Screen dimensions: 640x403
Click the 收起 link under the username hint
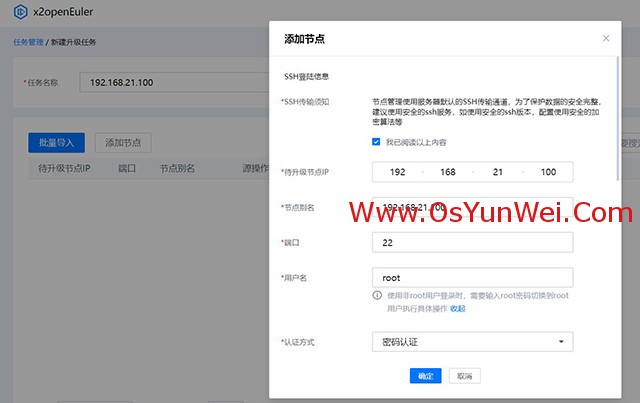pos(458,309)
